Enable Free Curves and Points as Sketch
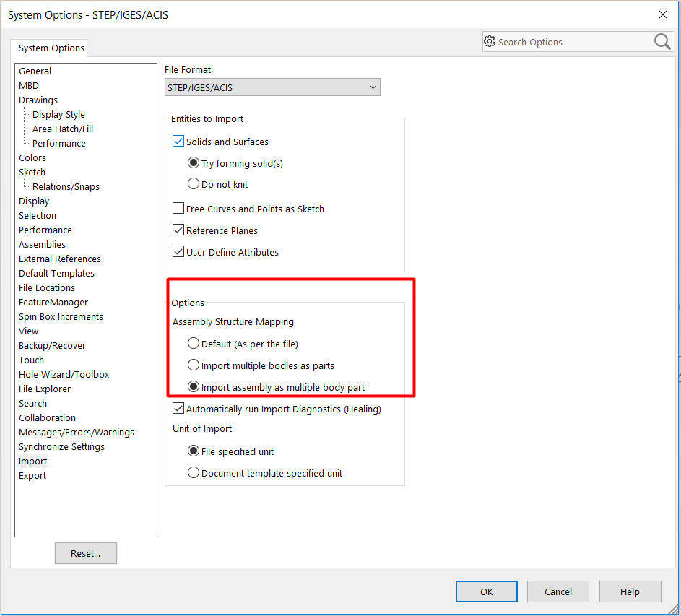The height and width of the screenshot is (616, 681). coord(178,209)
